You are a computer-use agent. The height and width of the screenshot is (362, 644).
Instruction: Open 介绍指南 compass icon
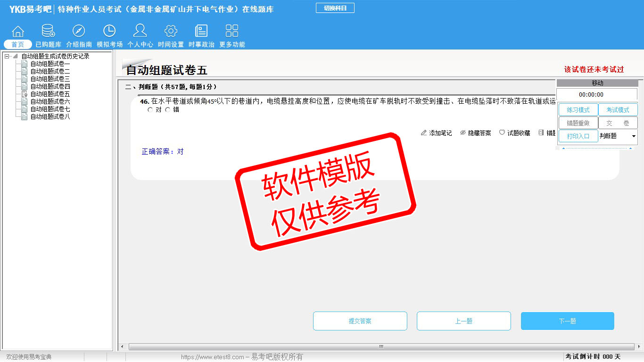[x=79, y=32]
